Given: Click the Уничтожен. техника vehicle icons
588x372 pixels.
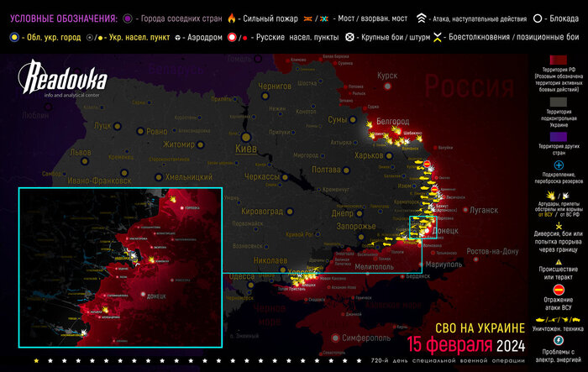Looking at the screenshot, I should click(x=558, y=320).
